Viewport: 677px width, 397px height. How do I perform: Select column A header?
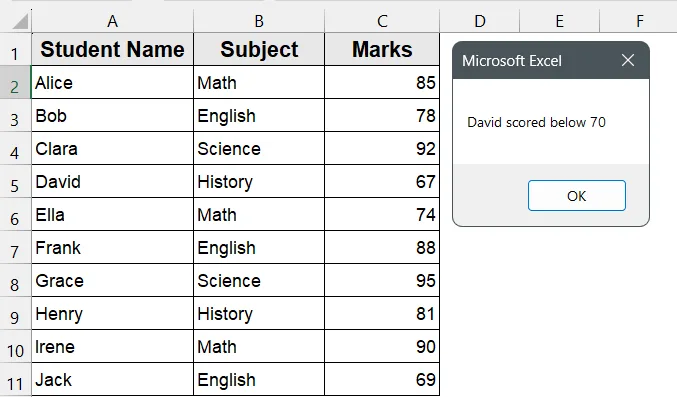pos(112,21)
